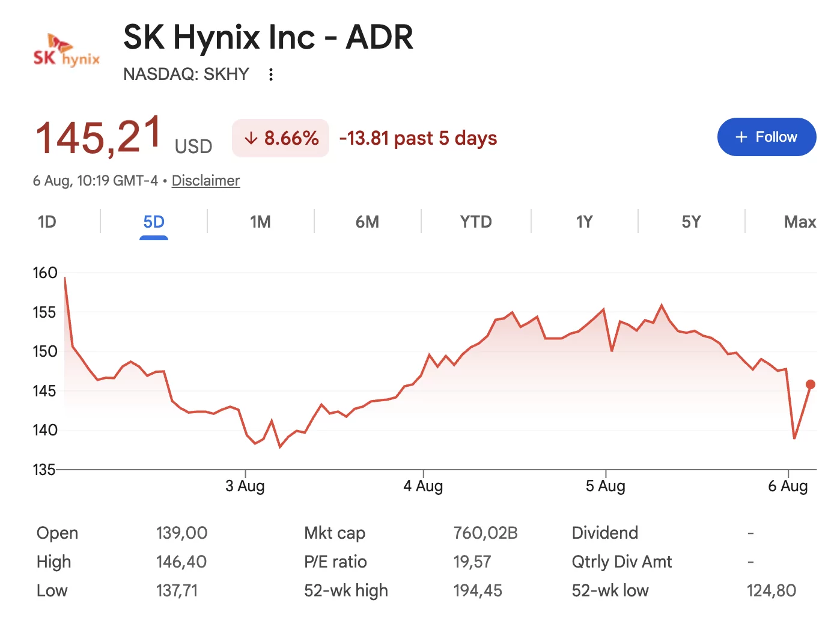Click the Low value 137,71
The height and width of the screenshot is (627, 840).
pyautogui.click(x=177, y=591)
